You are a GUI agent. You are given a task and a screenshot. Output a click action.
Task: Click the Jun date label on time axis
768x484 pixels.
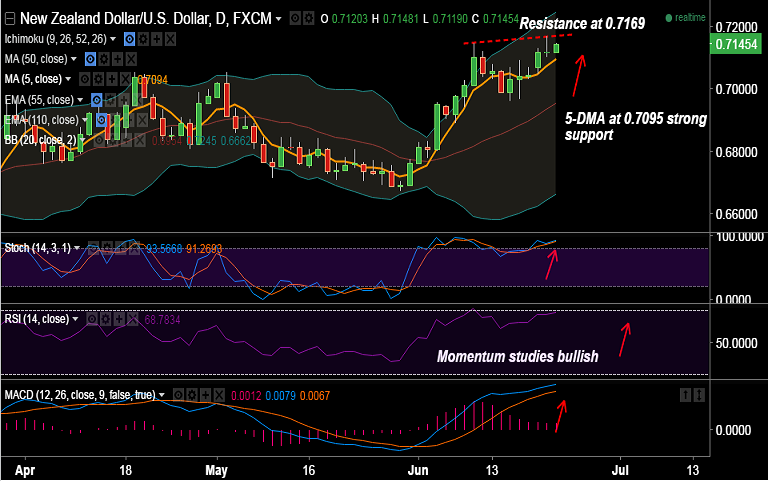point(418,471)
